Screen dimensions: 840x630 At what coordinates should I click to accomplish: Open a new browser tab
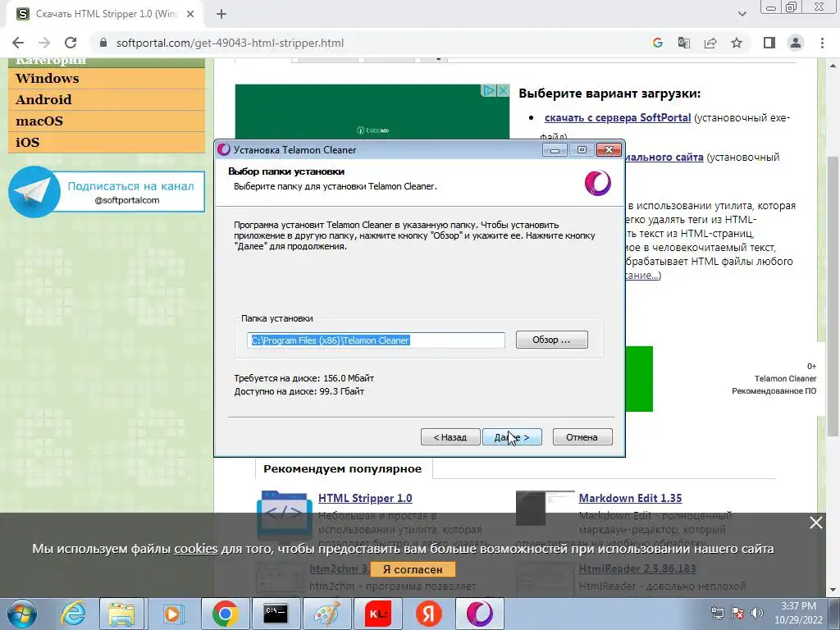(x=221, y=15)
